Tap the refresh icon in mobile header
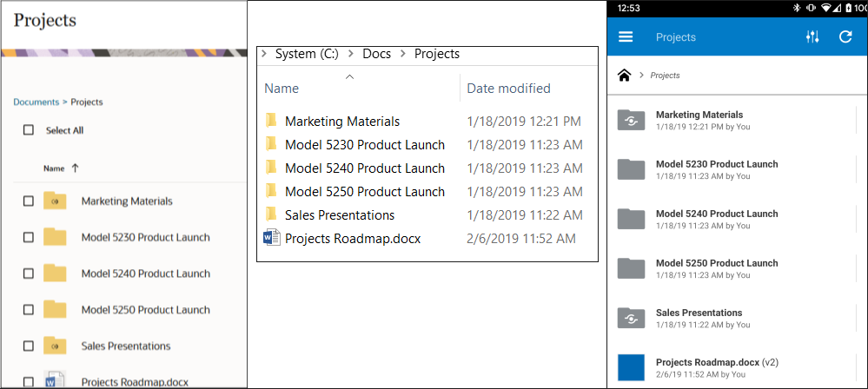This screenshot has height=389, width=868. click(845, 37)
